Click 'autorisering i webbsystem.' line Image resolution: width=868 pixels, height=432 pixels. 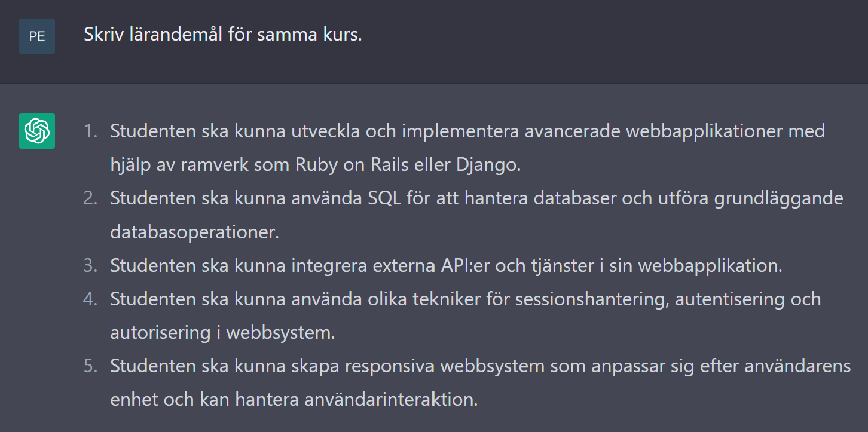click(x=222, y=333)
